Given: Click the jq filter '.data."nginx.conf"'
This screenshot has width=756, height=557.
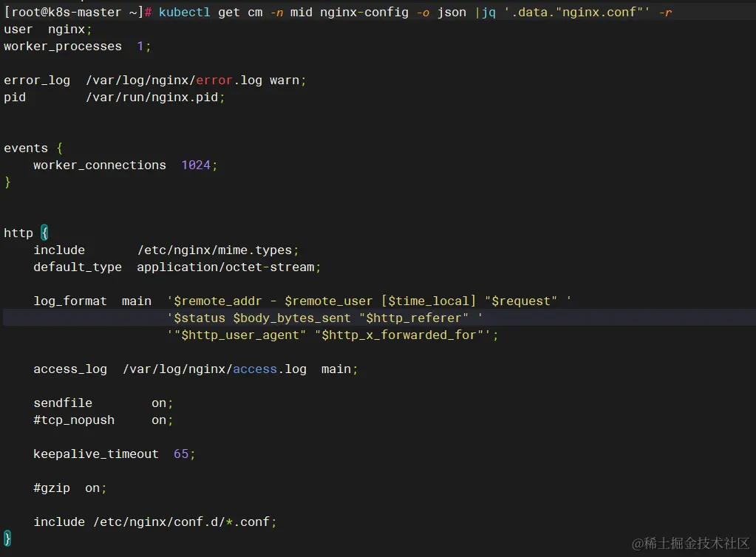Looking at the screenshot, I should [576, 12].
